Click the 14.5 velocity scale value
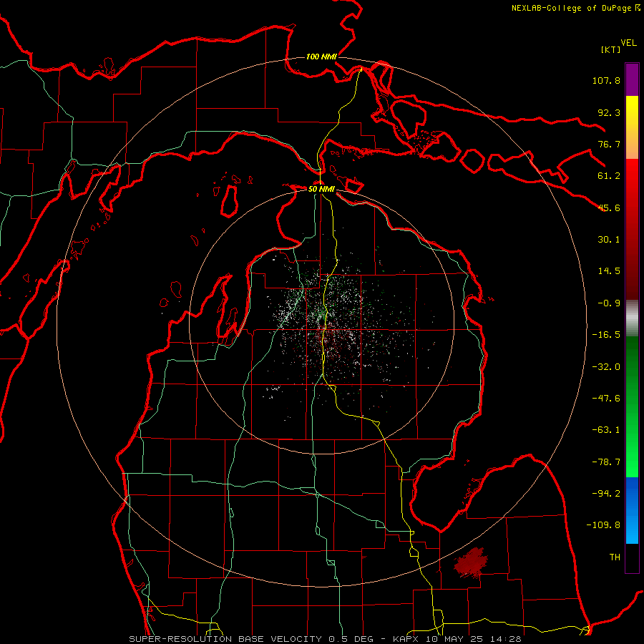This screenshot has height=644, width=644. (609, 271)
